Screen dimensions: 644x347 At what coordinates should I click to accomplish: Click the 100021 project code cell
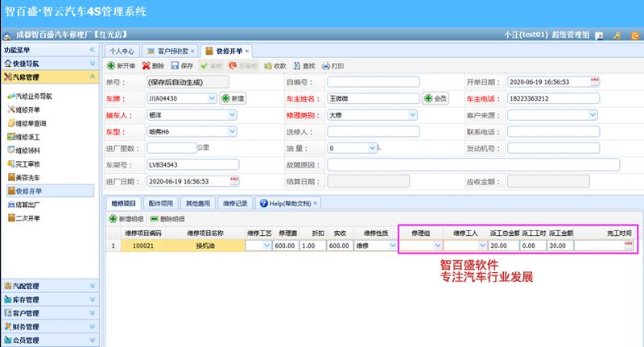pyautogui.click(x=143, y=246)
